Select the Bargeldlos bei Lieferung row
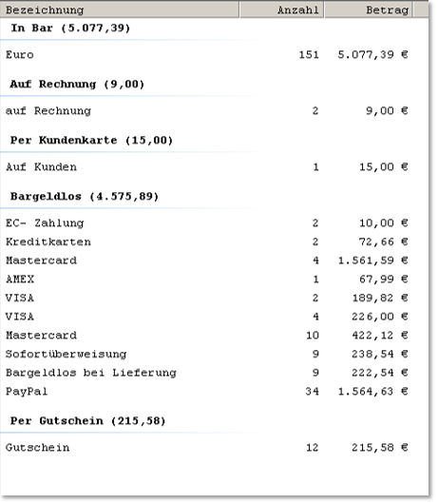The height and width of the screenshot is (504, 438). click(214, 373)
